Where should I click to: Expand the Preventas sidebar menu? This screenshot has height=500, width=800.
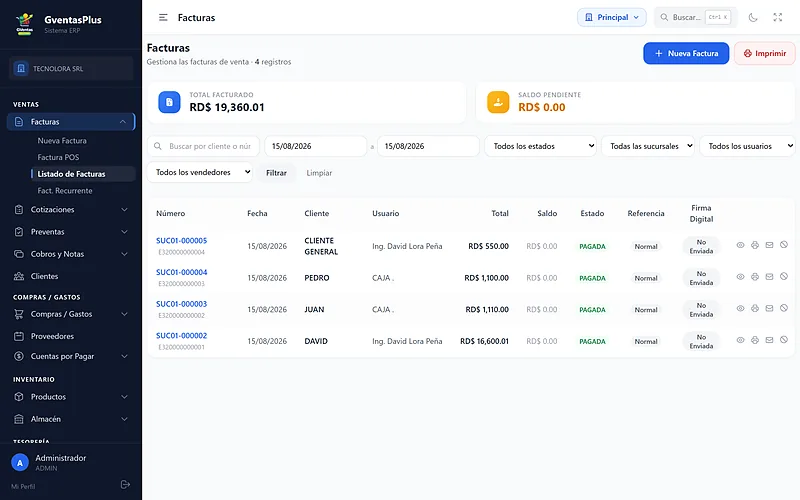(71, 232)
